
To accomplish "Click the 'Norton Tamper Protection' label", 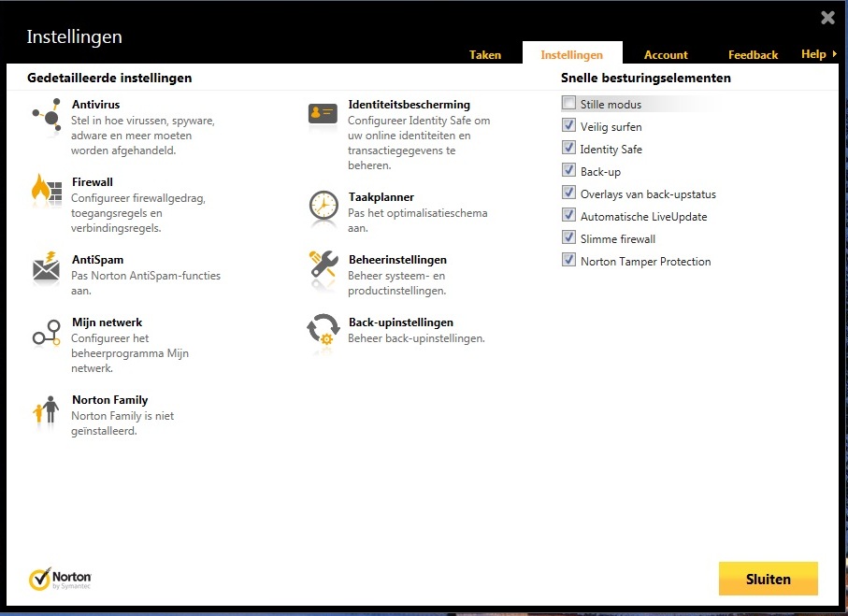I will point(646,262).
